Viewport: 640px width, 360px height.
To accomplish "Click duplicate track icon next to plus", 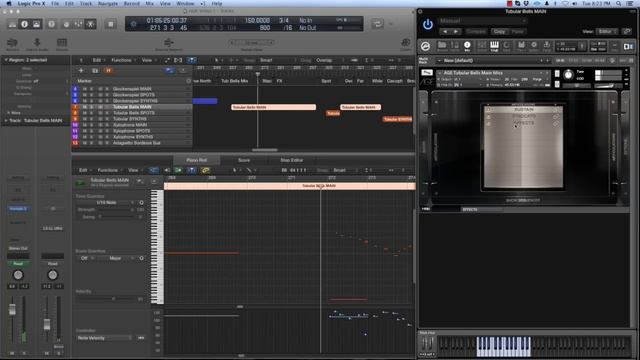I will pos(95,71).
